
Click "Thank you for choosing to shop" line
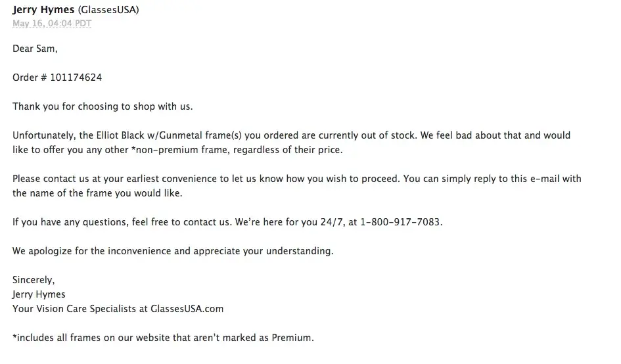(x=103, y=106)
